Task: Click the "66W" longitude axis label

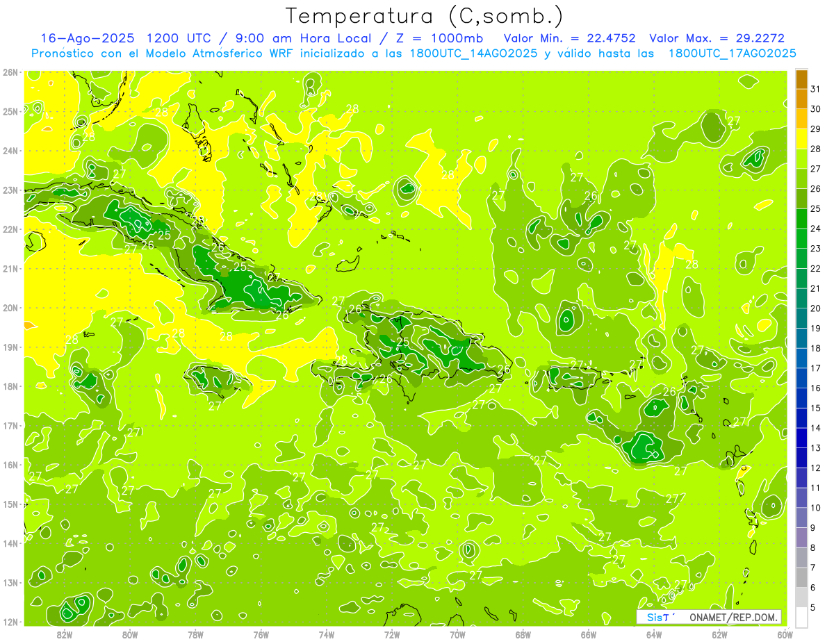Action: pos(588,634)
